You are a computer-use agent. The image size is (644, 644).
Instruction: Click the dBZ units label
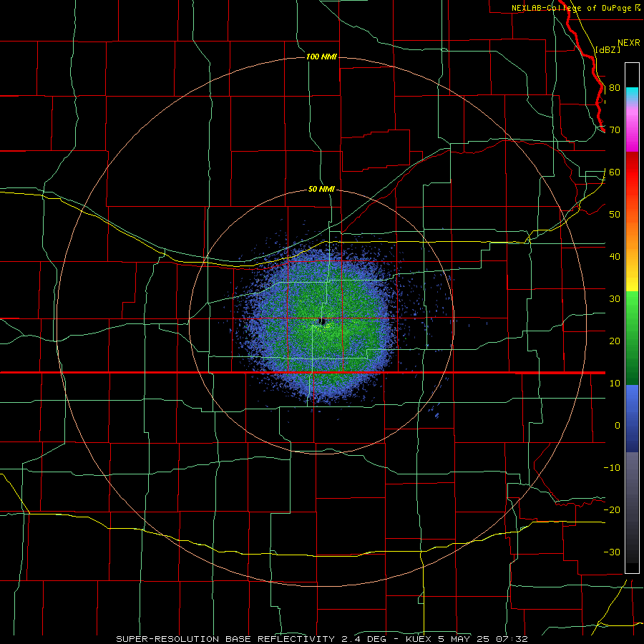pos(608,49)
